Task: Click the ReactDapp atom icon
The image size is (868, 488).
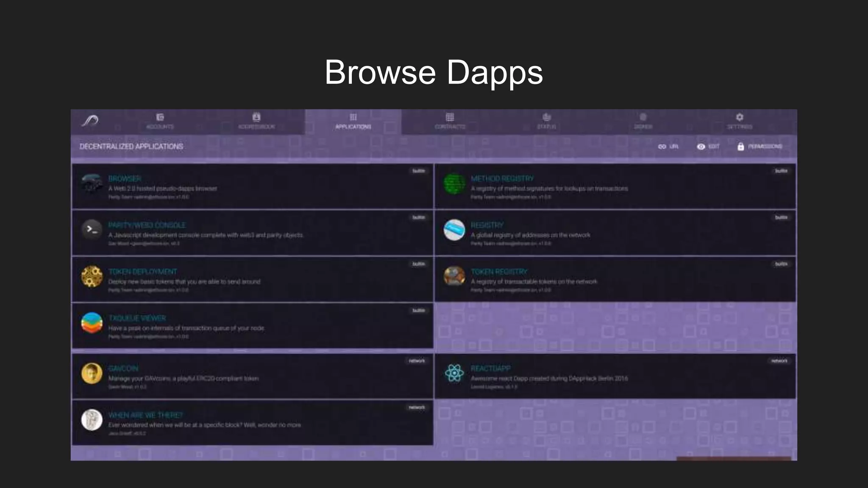Action: click(x=454, y=373)
